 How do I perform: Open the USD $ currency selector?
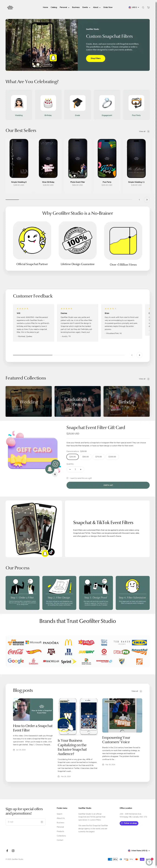(x=134, y=7)
